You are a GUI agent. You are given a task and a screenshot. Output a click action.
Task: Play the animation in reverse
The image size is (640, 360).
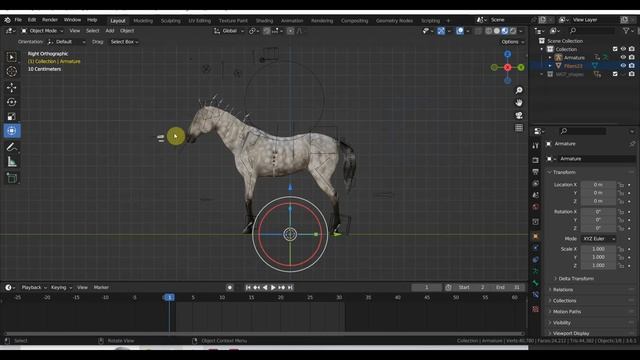pos(265,287)
